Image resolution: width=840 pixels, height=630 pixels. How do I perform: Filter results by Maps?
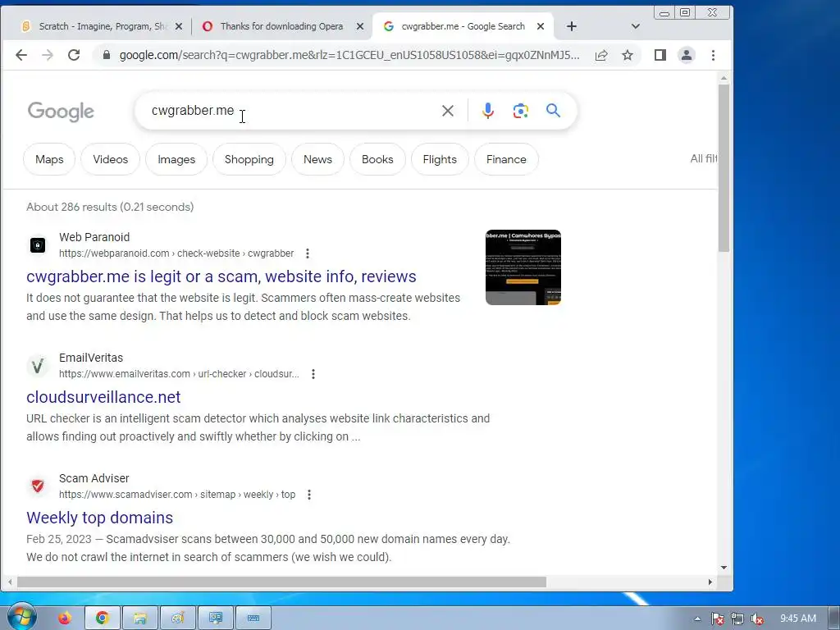[x=49, y=159]
